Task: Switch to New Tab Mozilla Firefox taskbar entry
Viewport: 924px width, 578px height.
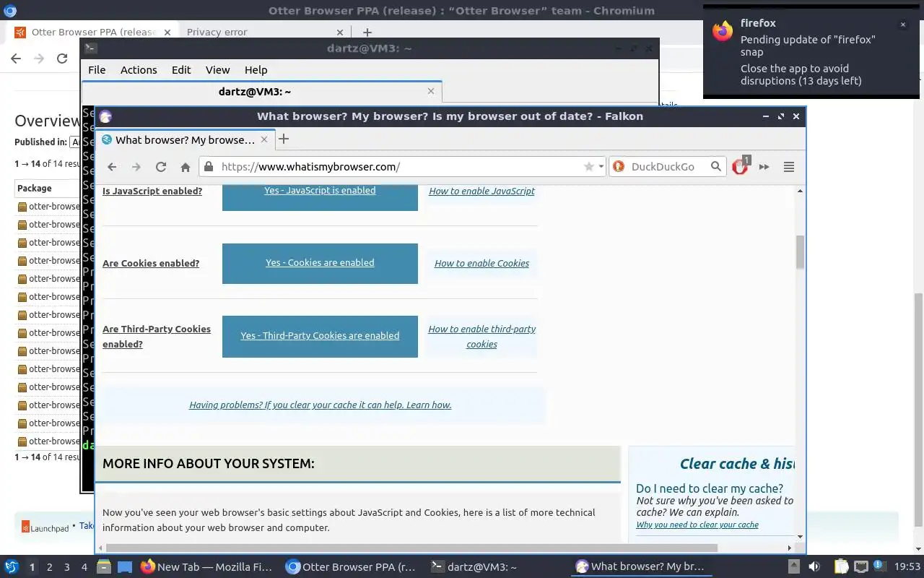Action: point(207,567)
